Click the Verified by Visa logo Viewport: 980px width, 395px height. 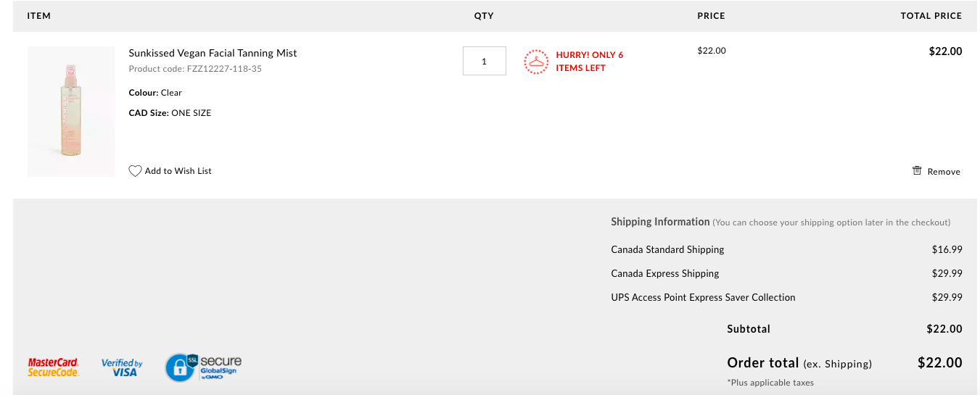(x=121, y=367)
